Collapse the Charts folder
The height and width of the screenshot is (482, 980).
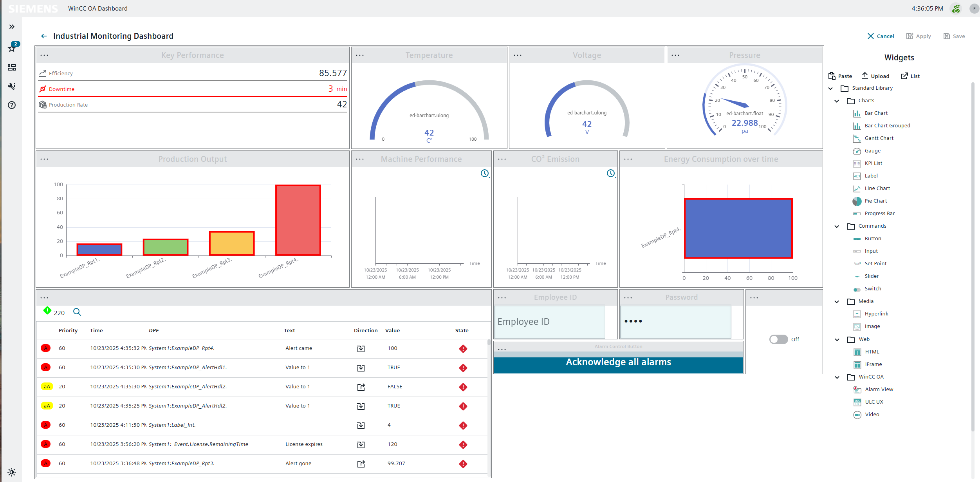point(837,101)
